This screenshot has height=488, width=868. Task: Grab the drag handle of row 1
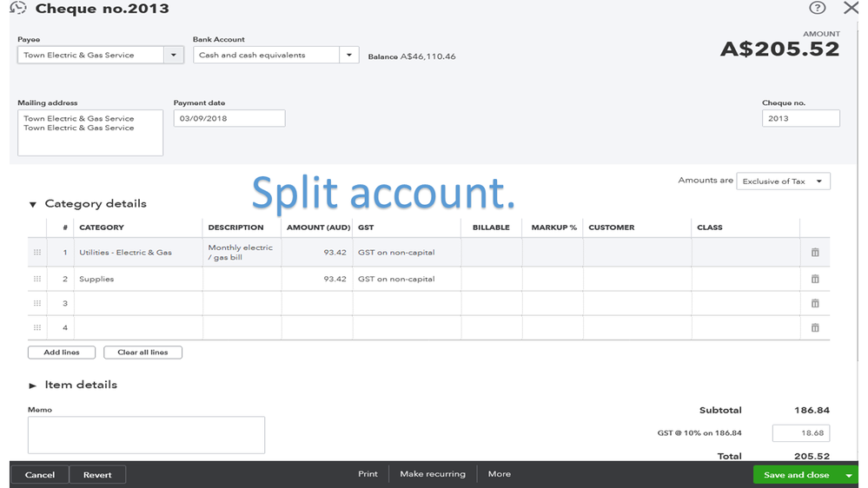(x=37, y=253)
